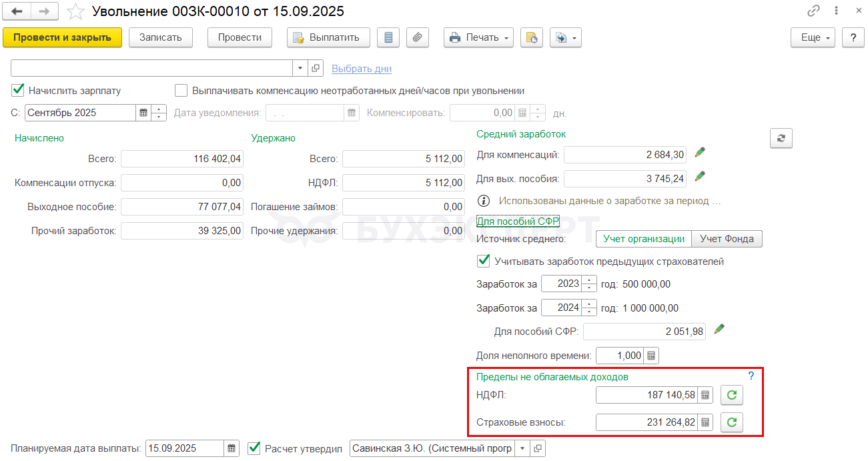
Task: Adjust the 2023 earnings year spinner
Action: [x=588, y=284]
